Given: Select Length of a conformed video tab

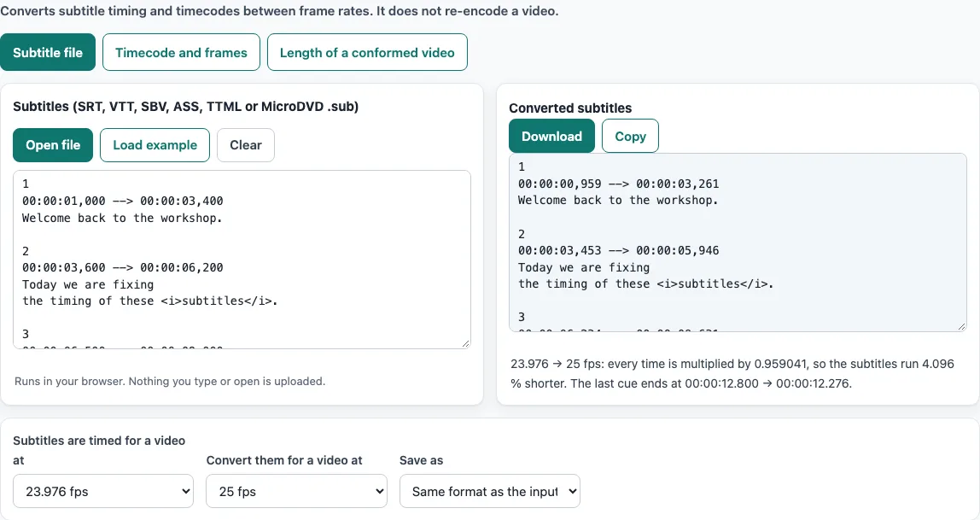Looking at the screenshot, I should point(367,52).
